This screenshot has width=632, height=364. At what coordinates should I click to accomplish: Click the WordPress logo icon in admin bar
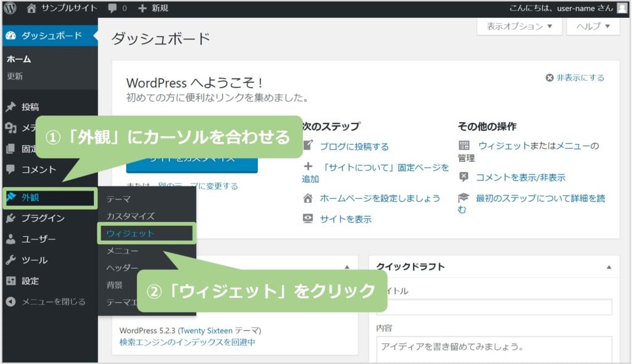click(x=10, y=8)
